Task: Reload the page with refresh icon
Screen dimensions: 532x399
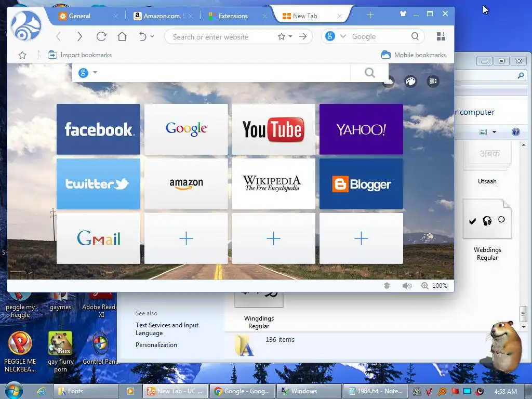Action: click(101, 36)
